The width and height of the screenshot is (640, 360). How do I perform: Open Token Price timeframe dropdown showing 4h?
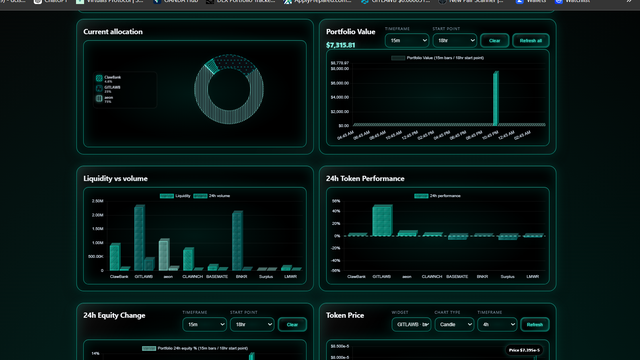497,324
